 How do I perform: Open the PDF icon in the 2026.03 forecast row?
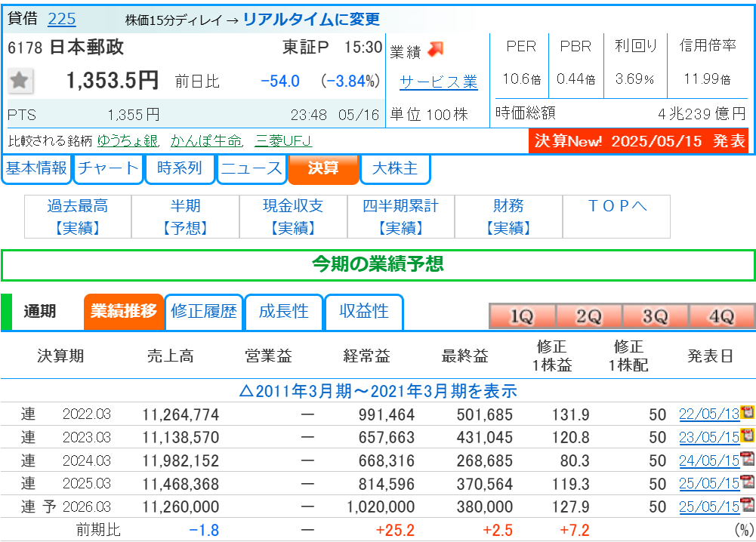coord(748,505)
